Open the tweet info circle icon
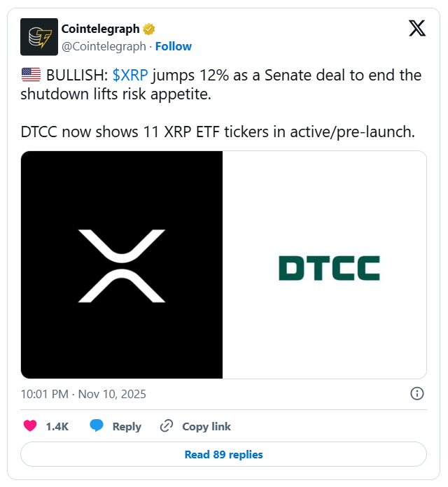448x487 pixels. pyautogui.click(x=417, y=393)
